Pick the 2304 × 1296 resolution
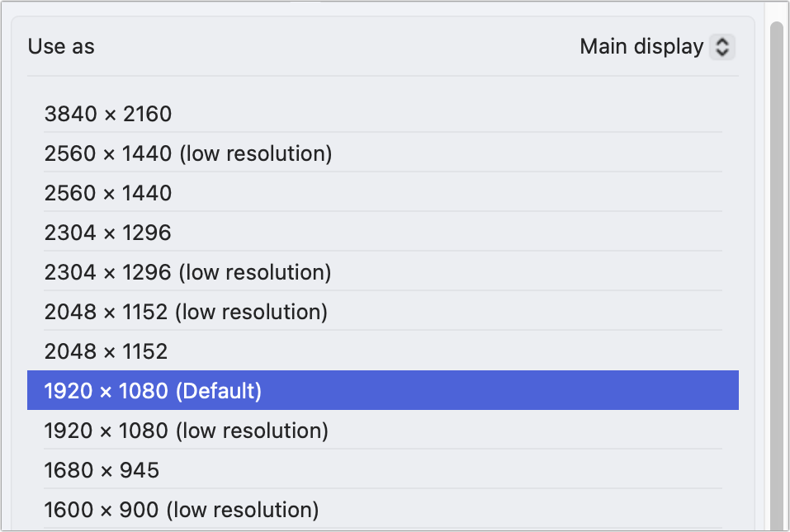 (108, 233)
